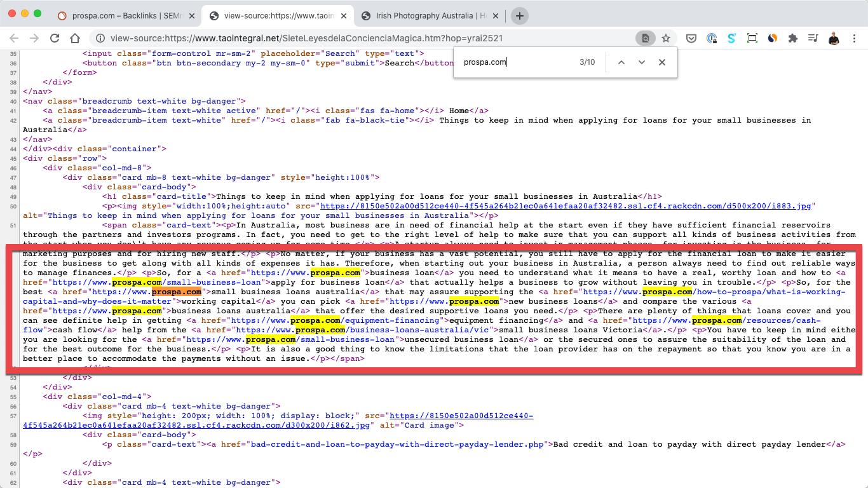Click line number 57 in the gutter

pyautogui.click(x=13, y=416)
